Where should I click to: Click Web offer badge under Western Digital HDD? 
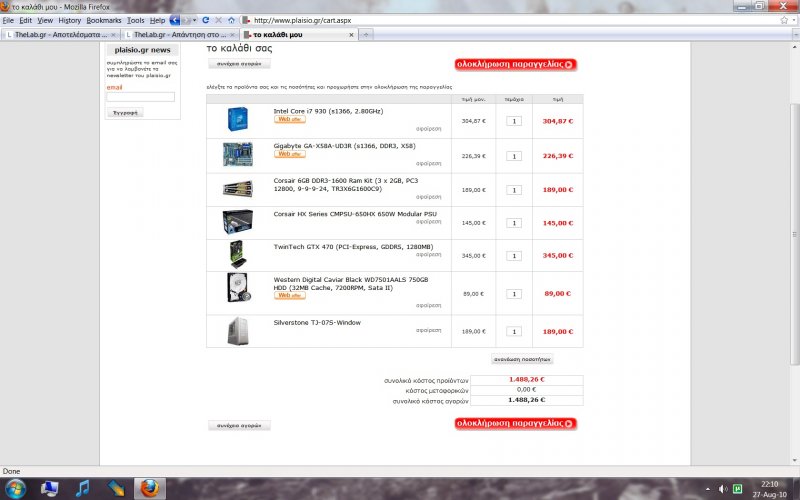coord(290,295)
